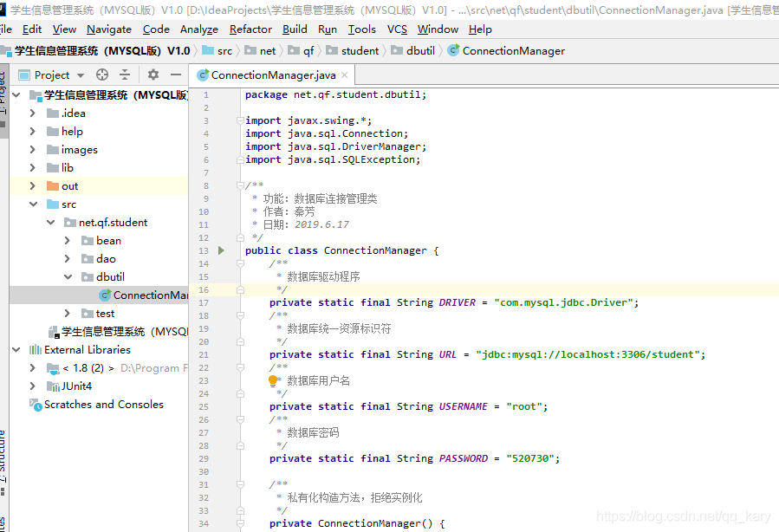Viewport: 779px width, 532px height.
Task: Click the "com.mysql.jdbc.Driver" string literal
Action: tap(563, 302)
